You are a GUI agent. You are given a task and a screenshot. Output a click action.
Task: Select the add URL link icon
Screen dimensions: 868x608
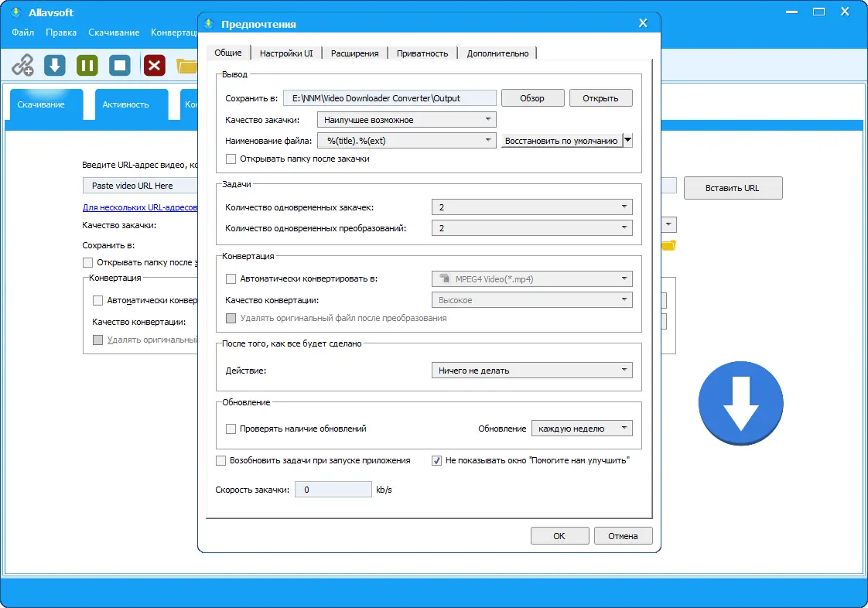(x=22, y=65)
